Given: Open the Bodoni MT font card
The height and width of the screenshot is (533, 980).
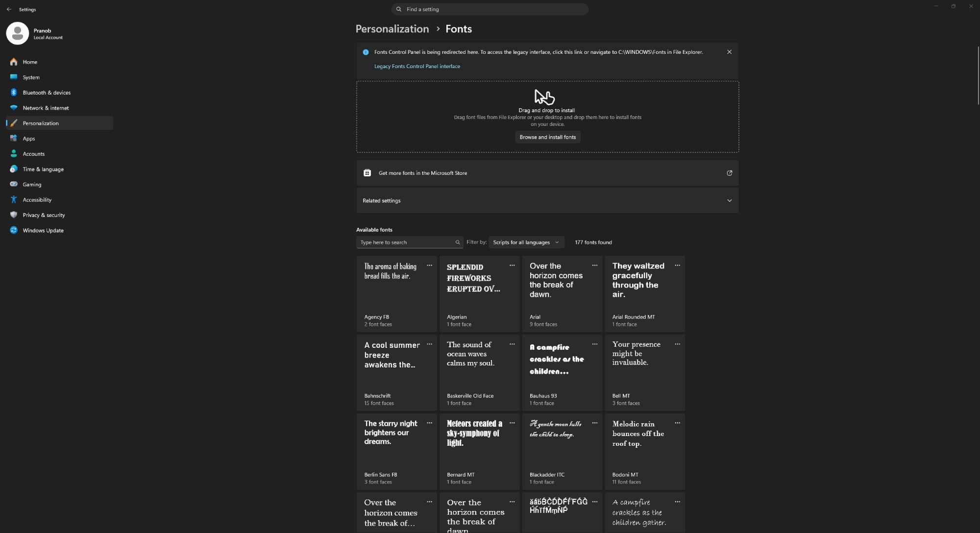Looking at the screenshot, I should click(645, 452).
